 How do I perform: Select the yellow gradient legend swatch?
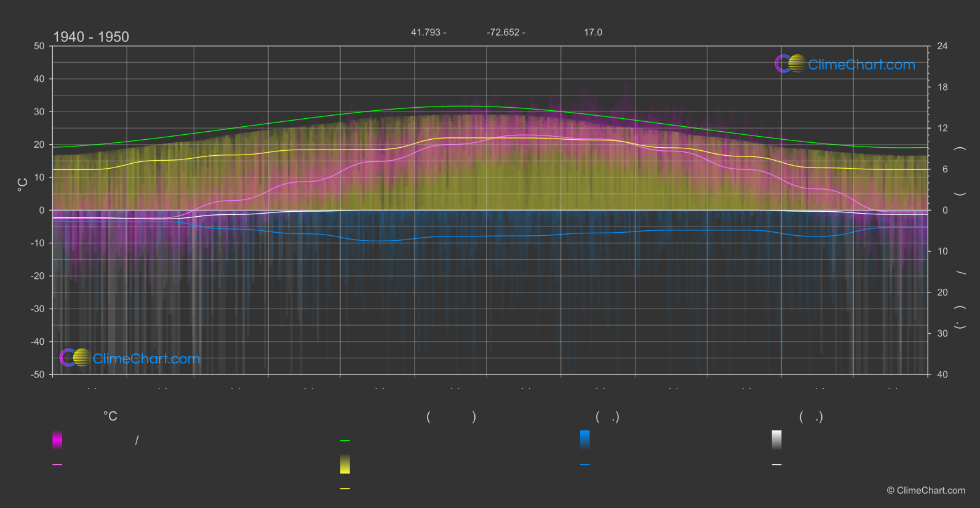coord(345,464)
